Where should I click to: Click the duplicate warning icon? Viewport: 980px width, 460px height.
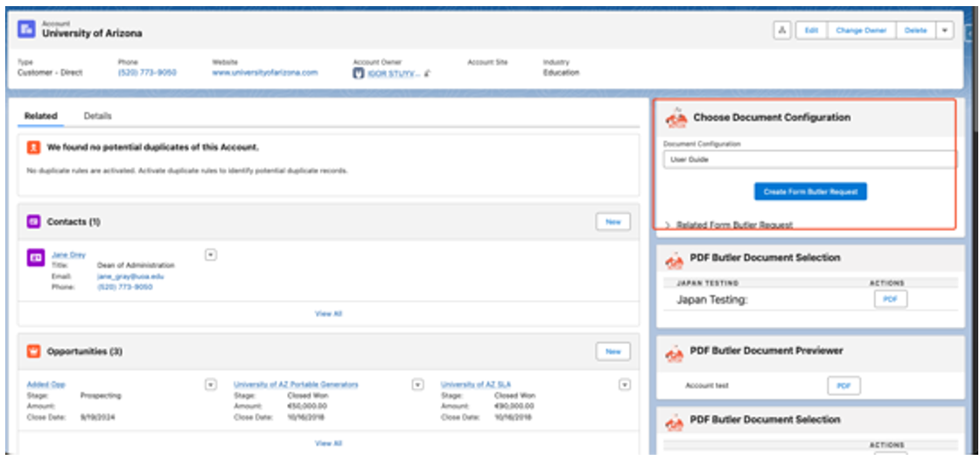(x=33, y=147)
